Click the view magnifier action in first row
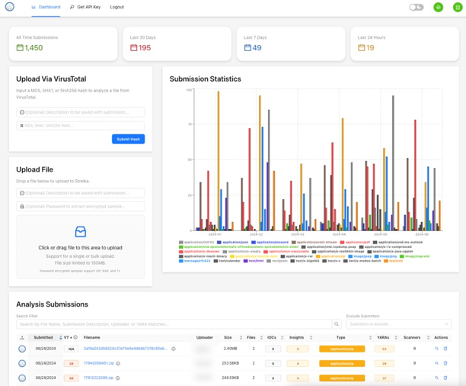This screenshot has height=386, width=466. (437, 349)
